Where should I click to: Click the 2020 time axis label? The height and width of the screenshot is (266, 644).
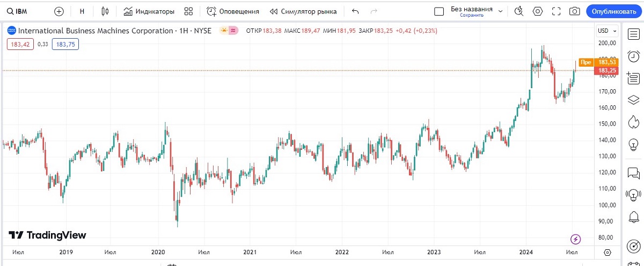point(158,252)
